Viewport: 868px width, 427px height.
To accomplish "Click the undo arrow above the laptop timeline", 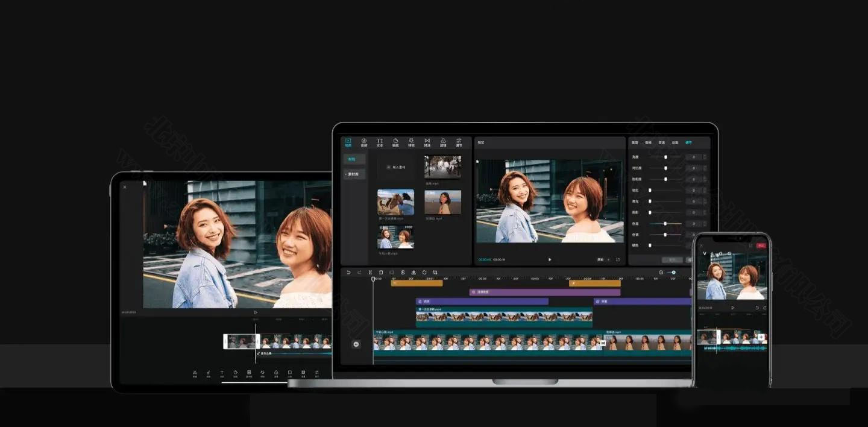I will [x=348, y=273].
